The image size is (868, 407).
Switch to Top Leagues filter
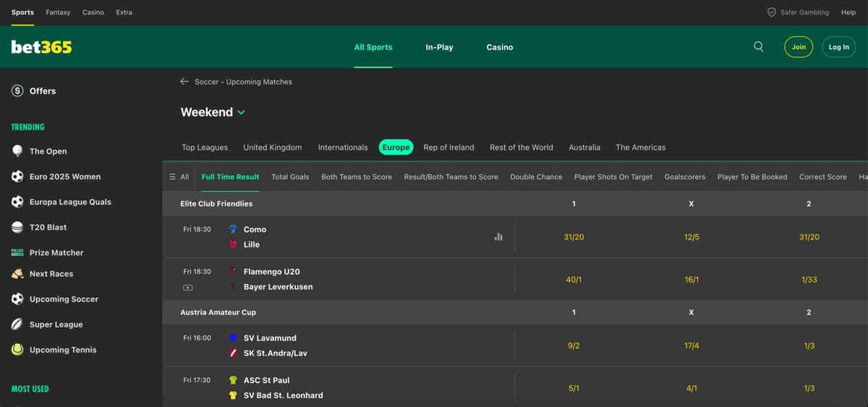(205, 147)
